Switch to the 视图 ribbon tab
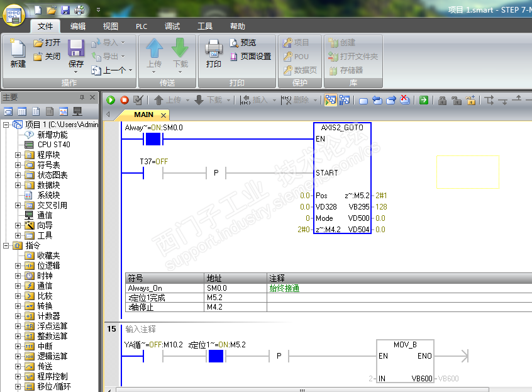532x392 pixels. click(110, 26)
